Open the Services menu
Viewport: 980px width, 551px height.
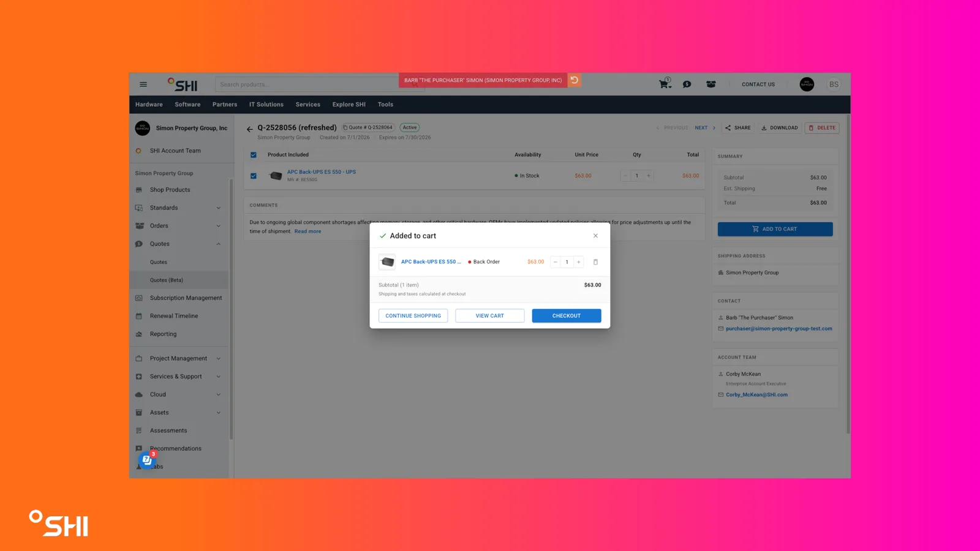tap(308, 105)
